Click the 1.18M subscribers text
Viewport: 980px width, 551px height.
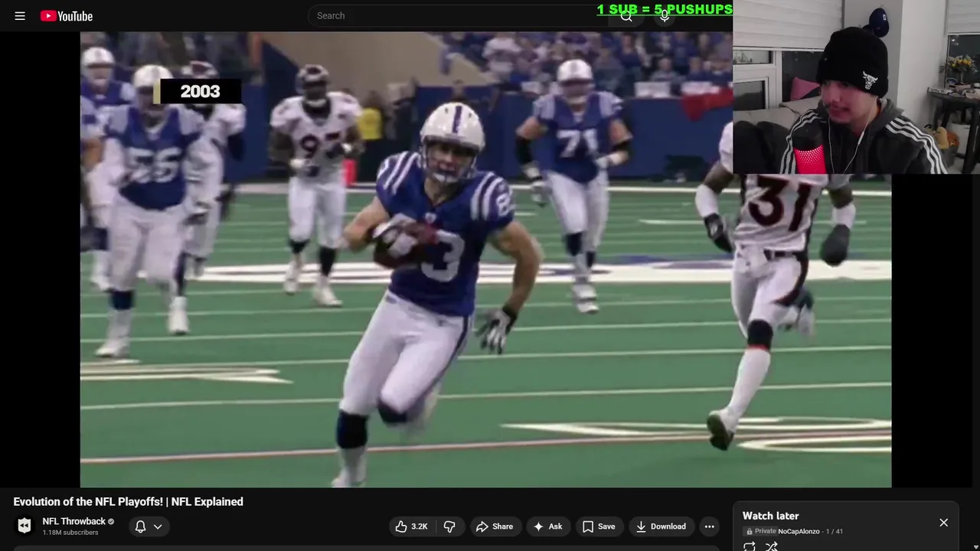coord(70,533)
